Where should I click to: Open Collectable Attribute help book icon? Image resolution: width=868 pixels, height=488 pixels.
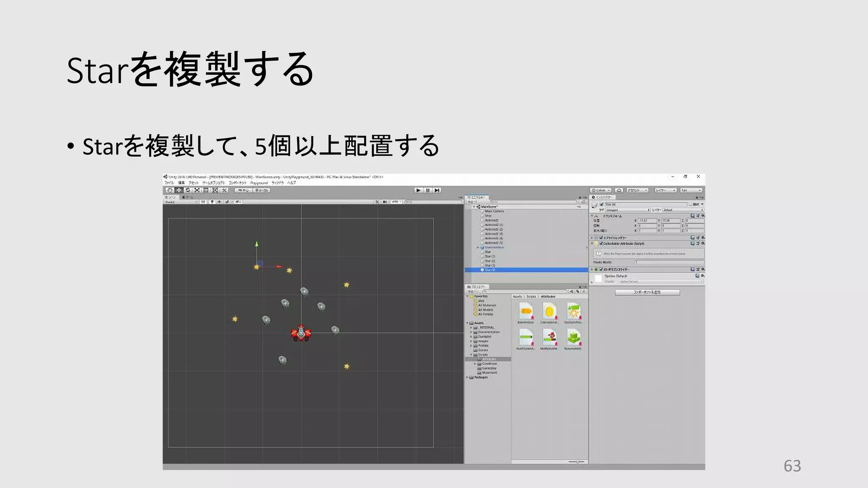pos(693,244)
